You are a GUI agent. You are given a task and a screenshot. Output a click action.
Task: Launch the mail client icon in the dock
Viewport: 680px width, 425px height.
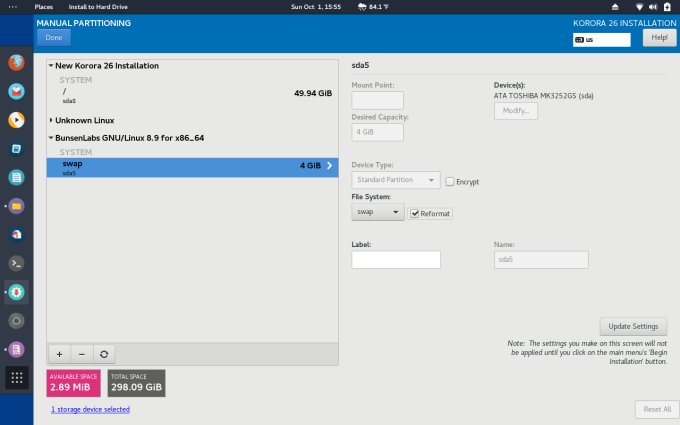click(x=16, y=92)
